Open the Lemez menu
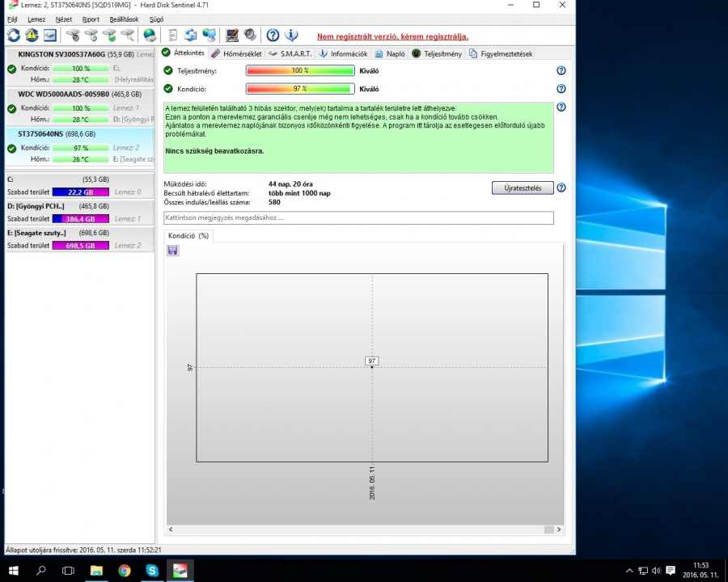Viewport: 728px width, 582px height. point(36,19)
